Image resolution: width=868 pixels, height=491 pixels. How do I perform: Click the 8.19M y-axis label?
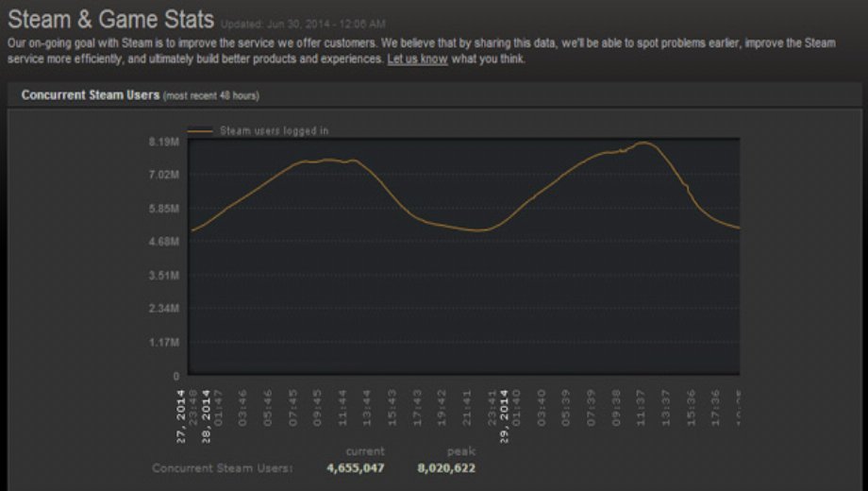[x=164, y=142]
